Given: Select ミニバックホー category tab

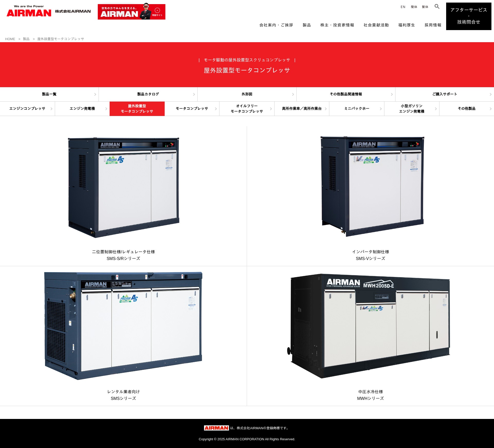Looking at the screenshot, I should [x=357, y=109].
